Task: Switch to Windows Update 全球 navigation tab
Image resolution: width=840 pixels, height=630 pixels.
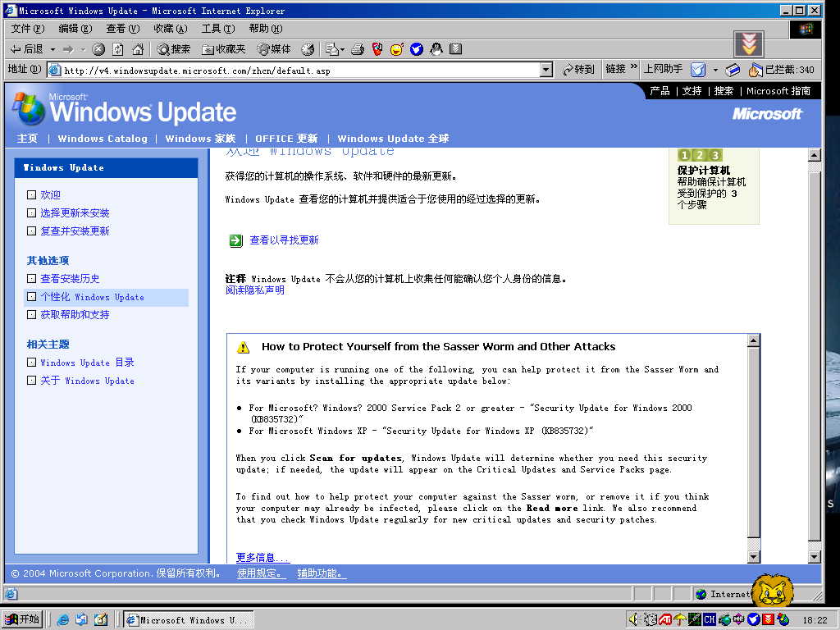Action: tap(393, 139)
